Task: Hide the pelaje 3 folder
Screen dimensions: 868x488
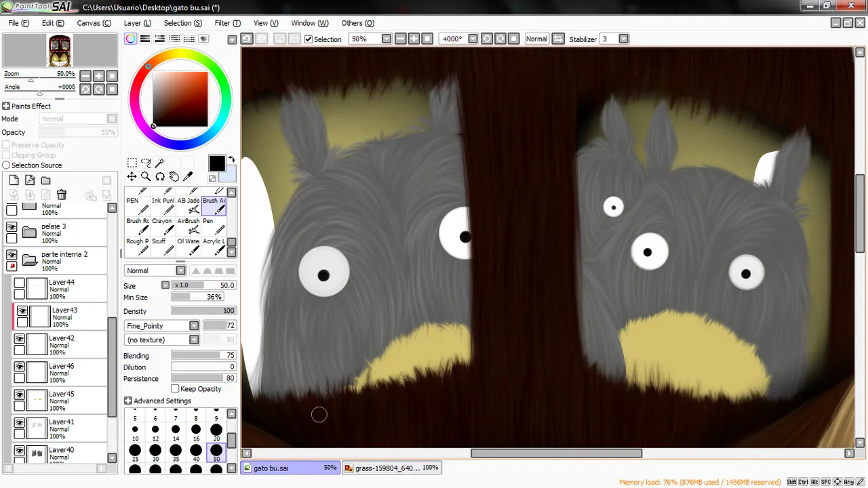Action: 12,227
